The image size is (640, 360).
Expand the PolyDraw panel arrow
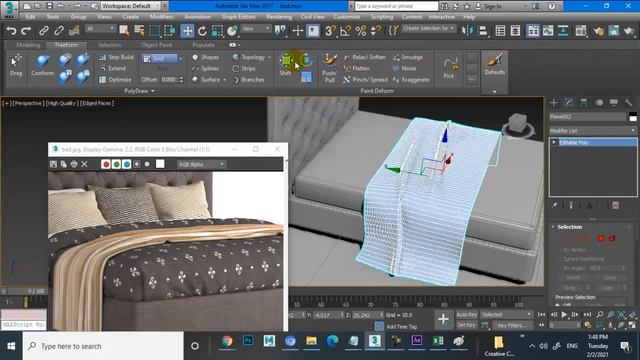point(153,91)
